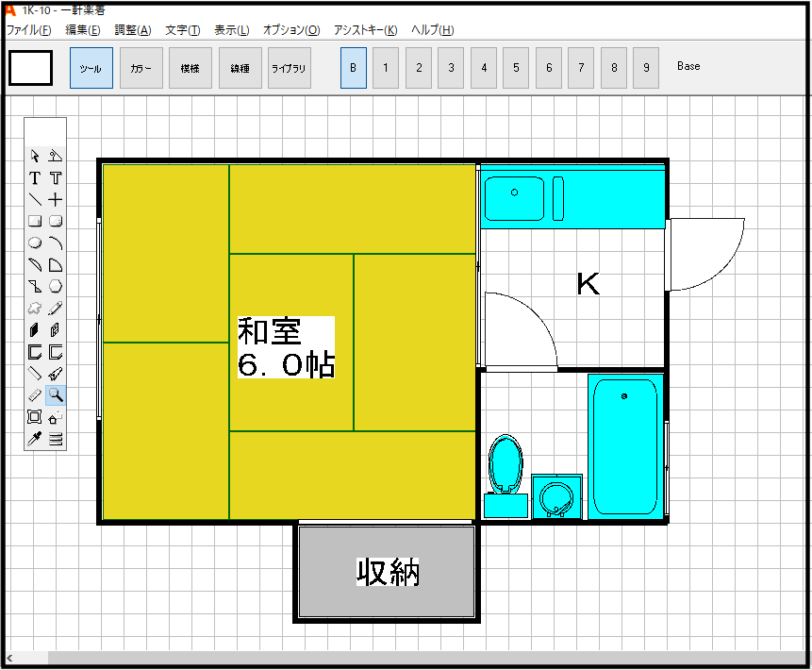The height and width of the screenshot is (670, 812).
Task: Click the 線種 line type button
Action: tap(240, 68)
